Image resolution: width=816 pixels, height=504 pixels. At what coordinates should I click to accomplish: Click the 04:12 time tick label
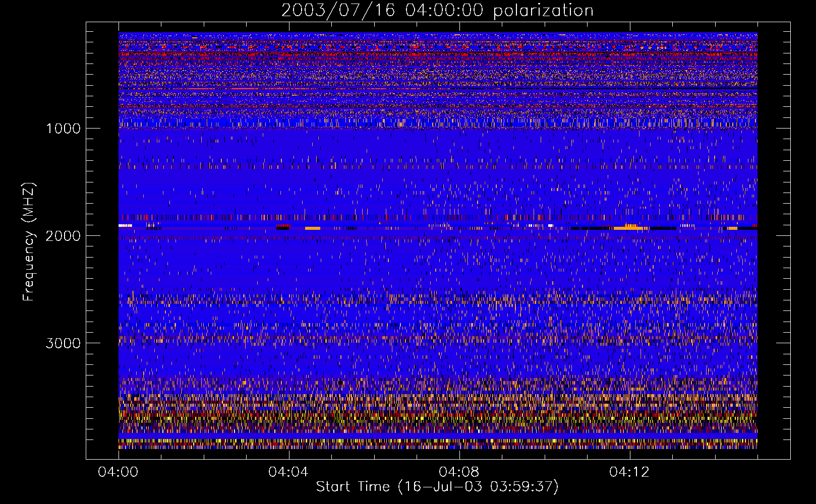(x=629, y=472)
